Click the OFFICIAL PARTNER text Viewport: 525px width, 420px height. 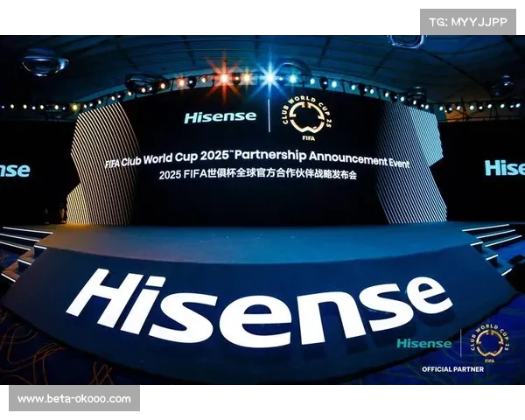452,369
